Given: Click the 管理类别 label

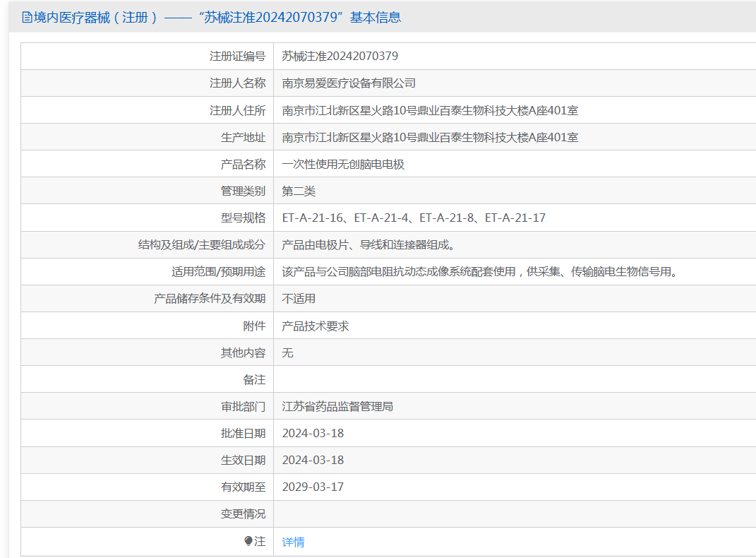Looking at the screenshot, I should [x=243, y=191].
